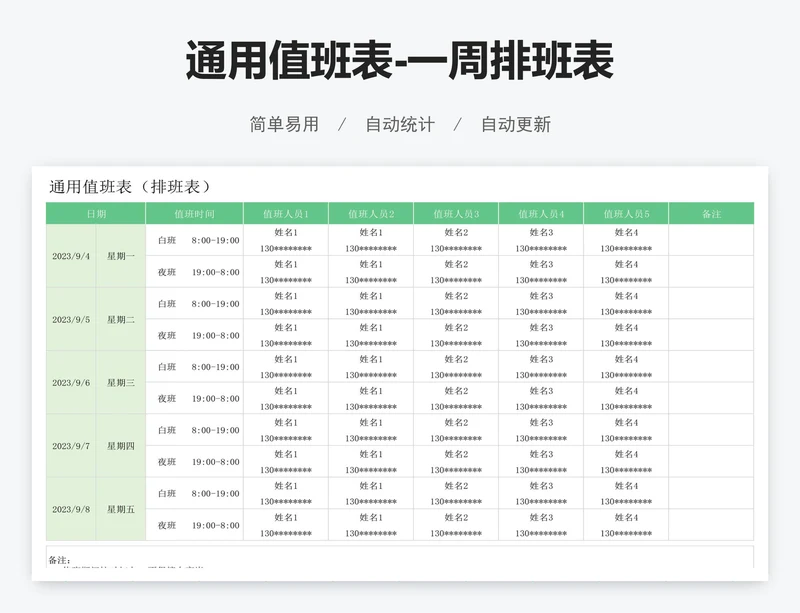Click the date cell 2023/9/8

pyautogui.click(x=71, y=509)
